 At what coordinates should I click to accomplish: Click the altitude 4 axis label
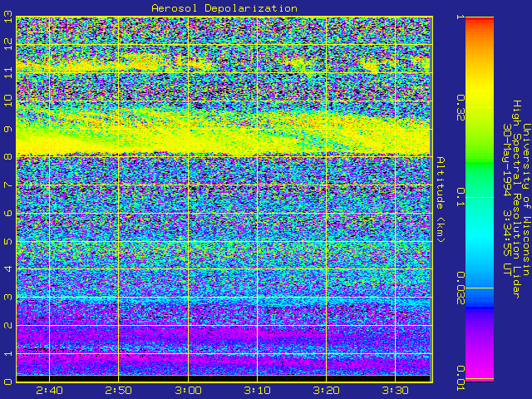8,269
